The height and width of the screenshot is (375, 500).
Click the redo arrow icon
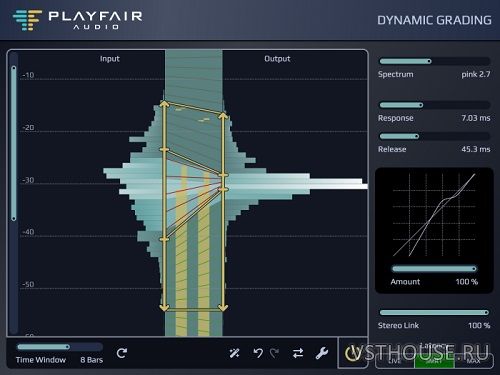(x=274, y=353)
